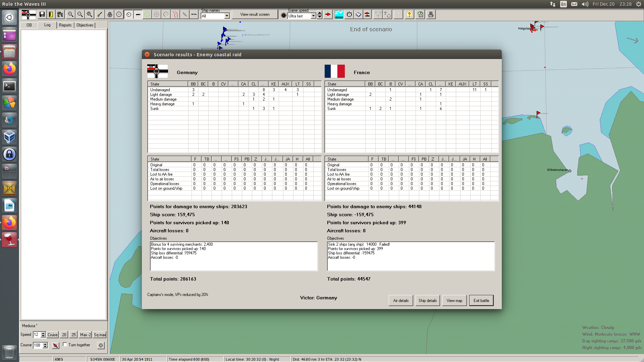Click the rifle toolbar icon
644x362 pixels.
100,14
